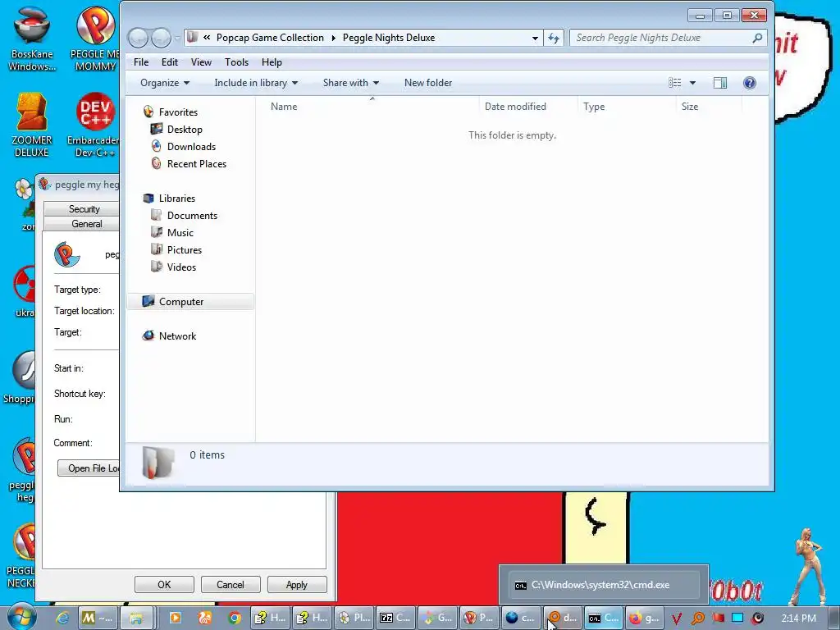Click the double chevron in the address bar

207,38
